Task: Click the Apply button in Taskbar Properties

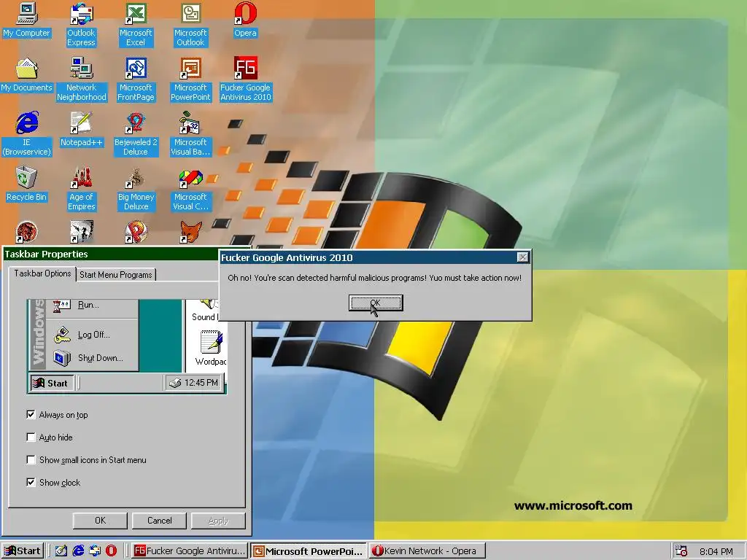Action: click(x=218, y=521)
